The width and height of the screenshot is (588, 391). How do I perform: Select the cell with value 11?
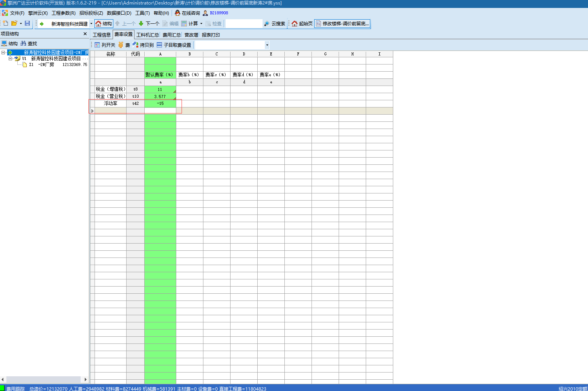coord(160,89)
